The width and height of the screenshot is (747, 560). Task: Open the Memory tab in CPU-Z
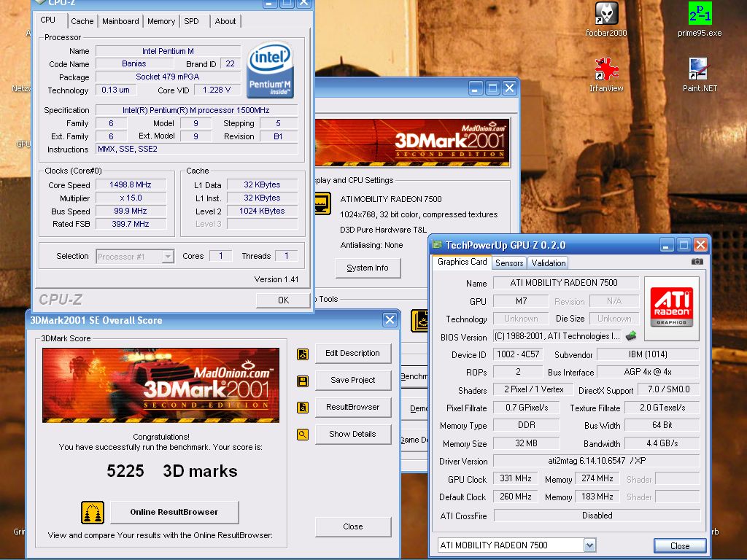coord(161,21)
